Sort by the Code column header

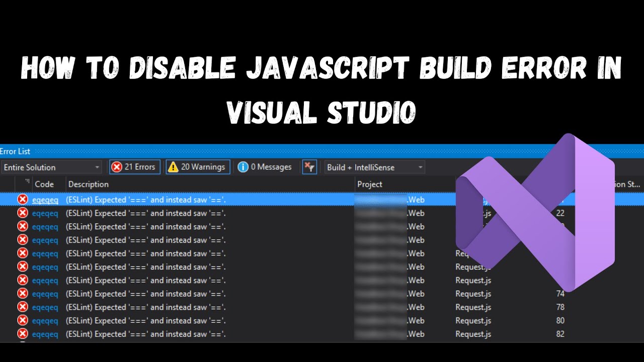tap(44, 184)
